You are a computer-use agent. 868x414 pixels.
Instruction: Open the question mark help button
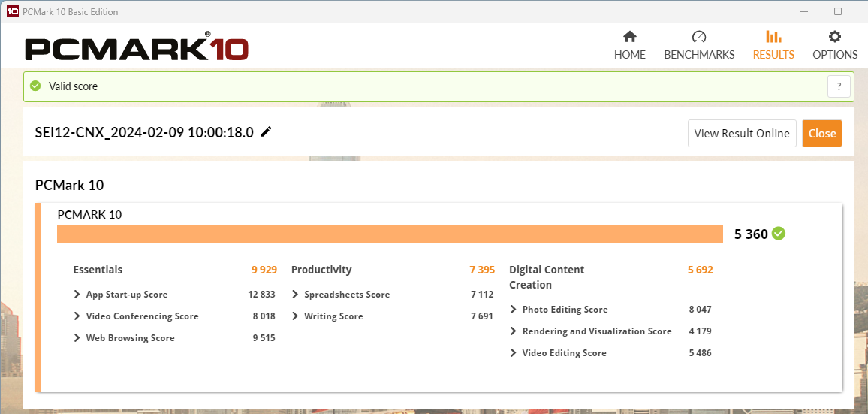click(x=839, y=86)
